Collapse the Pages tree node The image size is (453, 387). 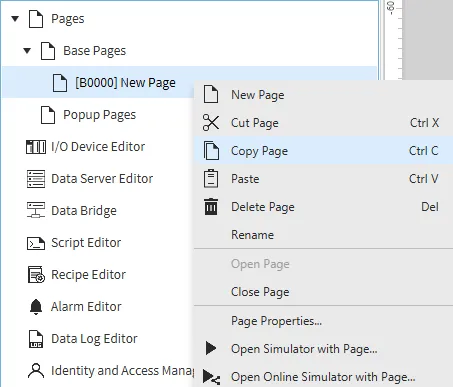(15, 19)
